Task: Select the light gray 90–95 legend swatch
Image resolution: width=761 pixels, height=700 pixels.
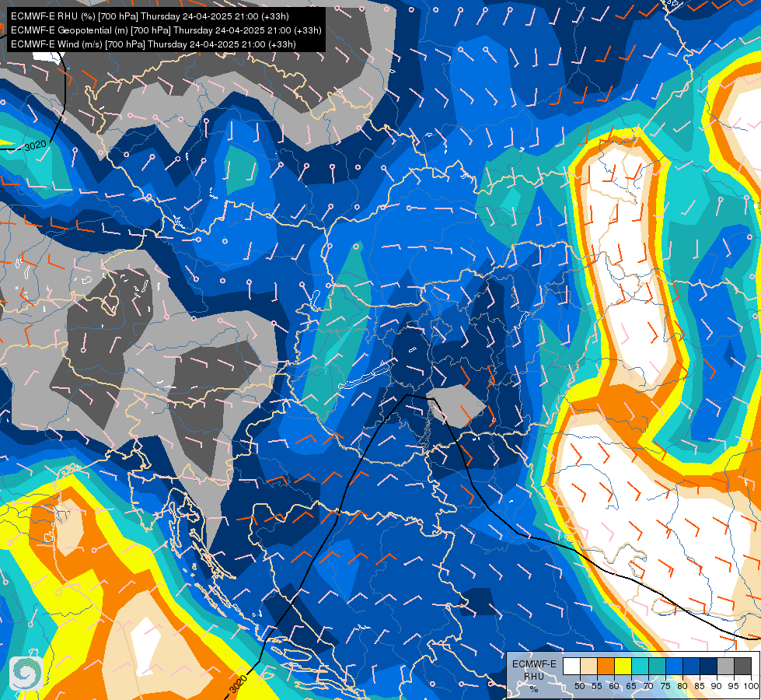Action: 725,666
